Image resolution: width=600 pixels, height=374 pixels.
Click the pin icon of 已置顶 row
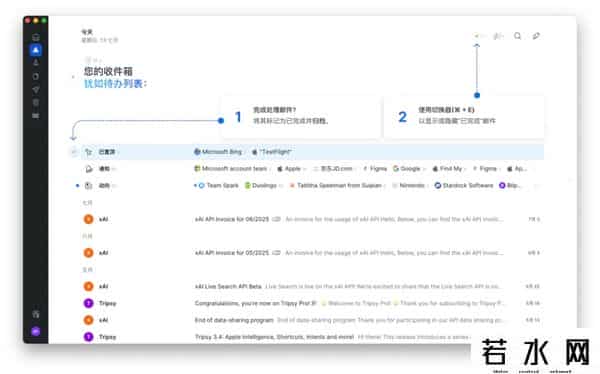tap(88, 152)
